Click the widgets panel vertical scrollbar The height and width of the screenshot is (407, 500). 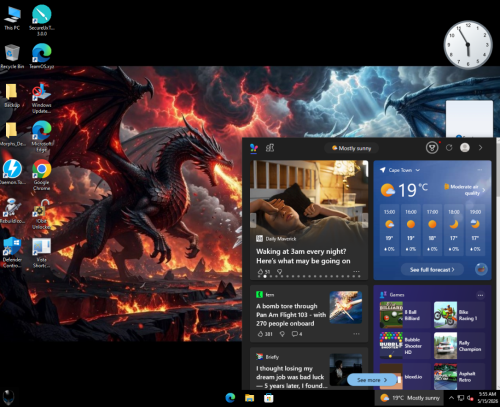498,263
